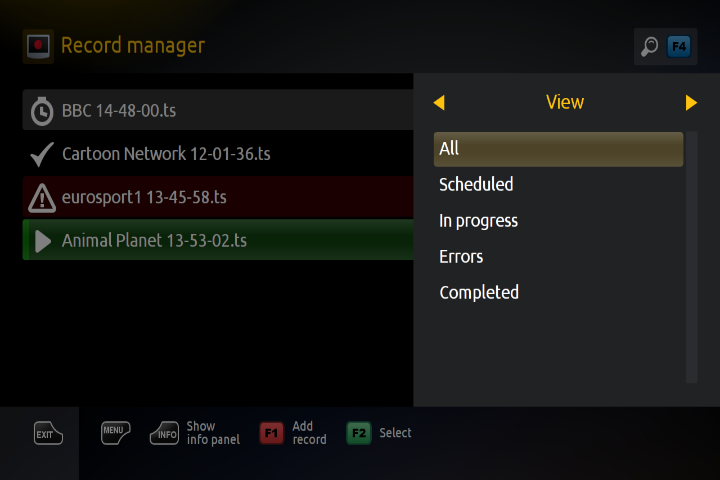The image size is (720, 480).
Task: Click the Record manager app icon
Action: coord(38,46)
